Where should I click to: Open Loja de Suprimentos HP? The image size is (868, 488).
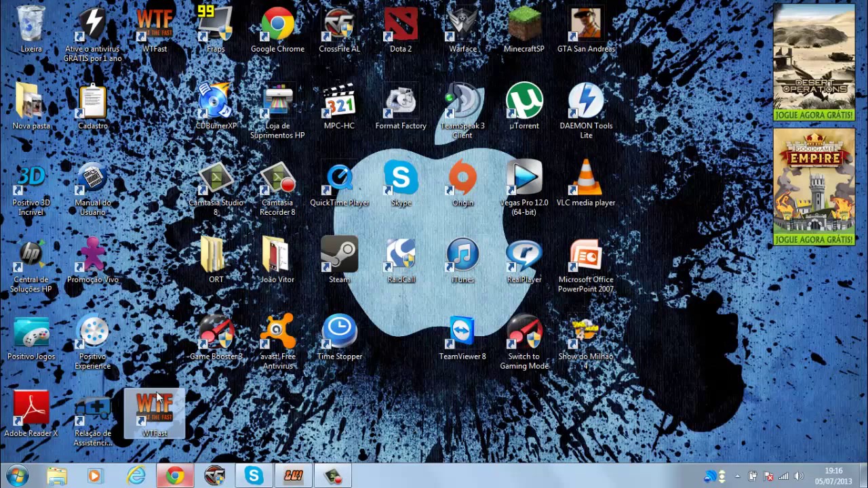(x=277, y=110)
